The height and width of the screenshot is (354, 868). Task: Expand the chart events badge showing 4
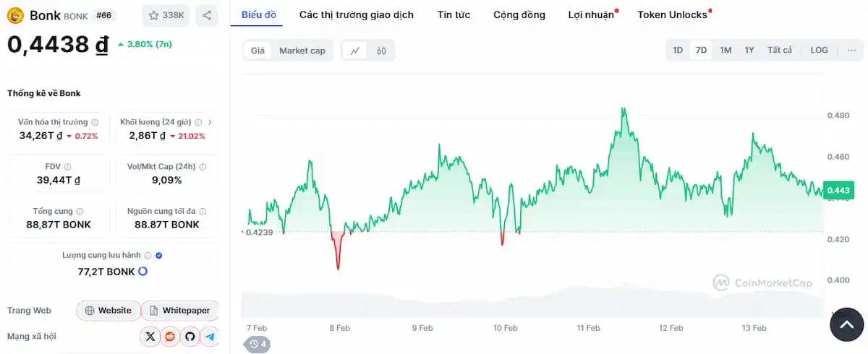258,345
